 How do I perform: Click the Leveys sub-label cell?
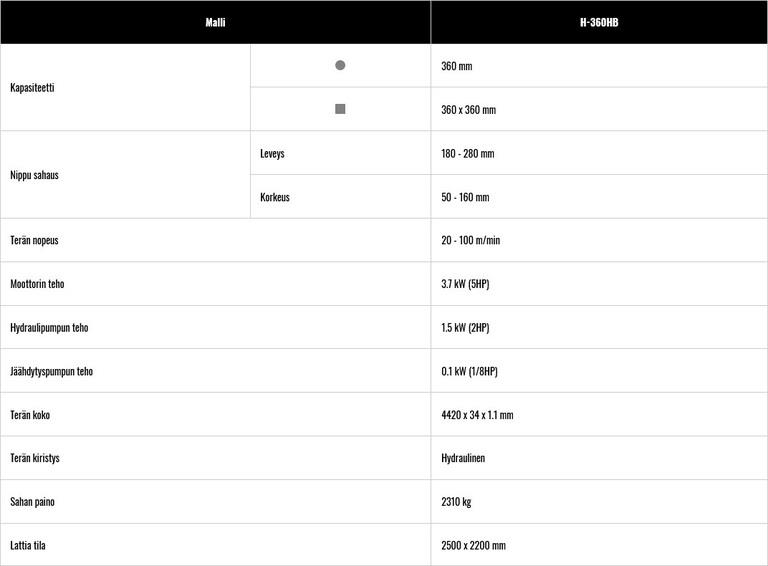pyautogui.click(x=272, y=154)
